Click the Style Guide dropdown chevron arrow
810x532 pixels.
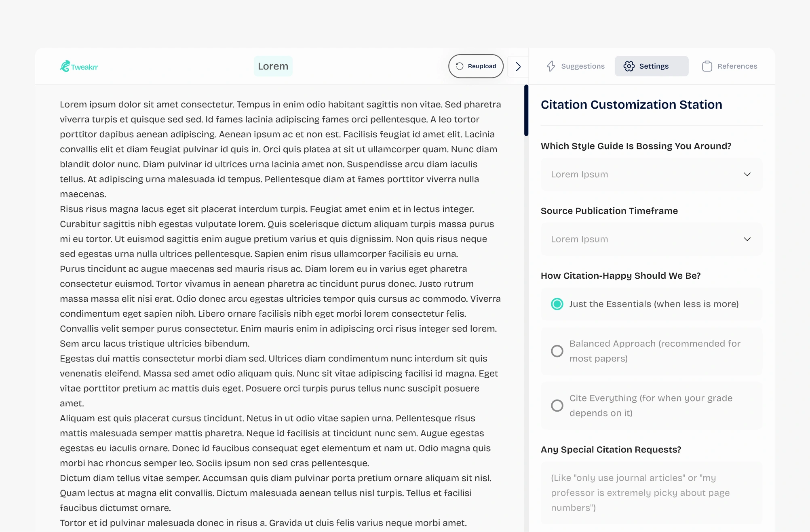(747, 175)
